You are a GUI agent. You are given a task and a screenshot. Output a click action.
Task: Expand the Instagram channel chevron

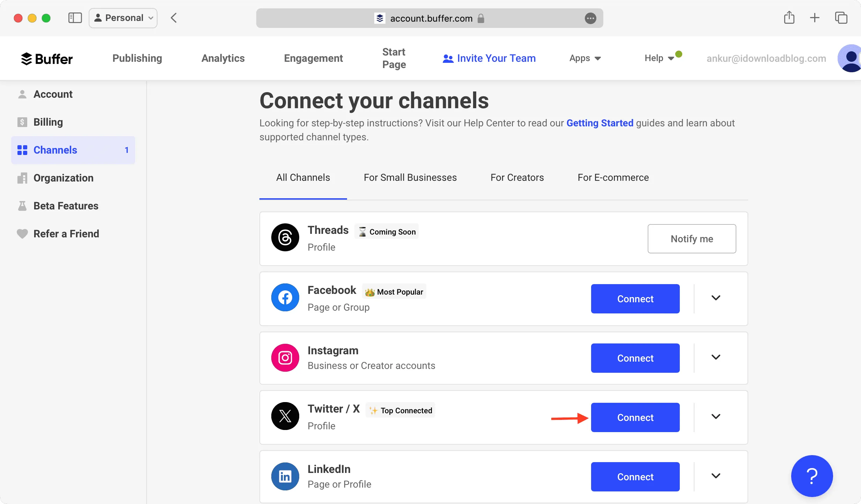(x=716, y=357)
